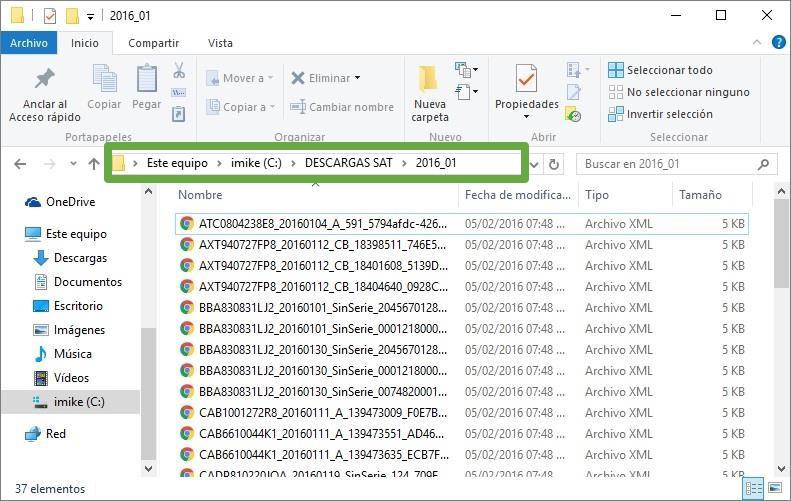791x501 pixels.
Task: Select file CAB1001272R8_20160111_A_139473009
Action: (462, 413)
